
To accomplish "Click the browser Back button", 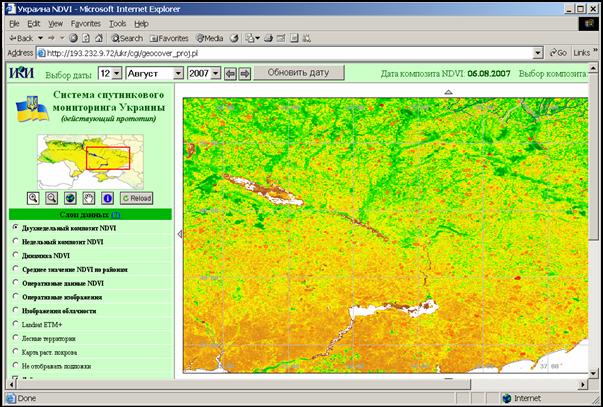I will click(23, 38).
